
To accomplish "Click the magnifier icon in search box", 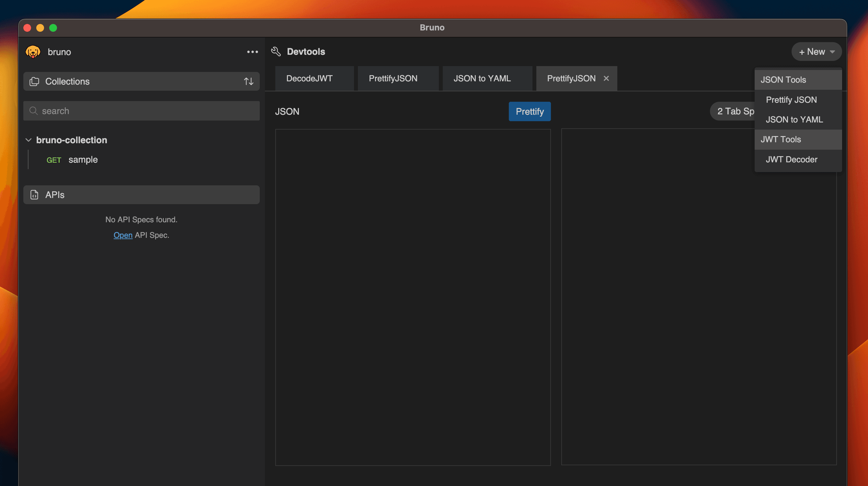I will click(x=33, y=111).
